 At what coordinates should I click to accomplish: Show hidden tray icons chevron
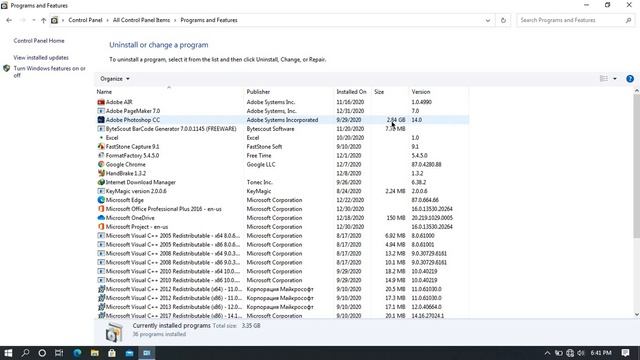tap(547, 353)
